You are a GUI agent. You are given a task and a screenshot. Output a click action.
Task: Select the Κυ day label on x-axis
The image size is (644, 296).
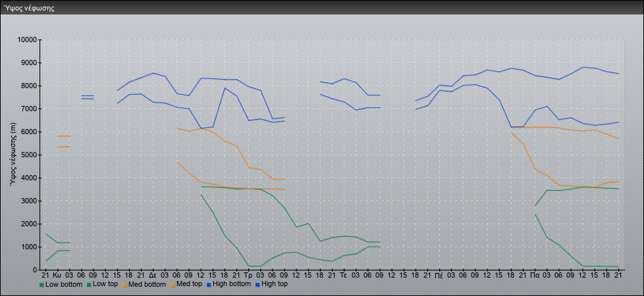pyautogui.click(x=57, y=276)
